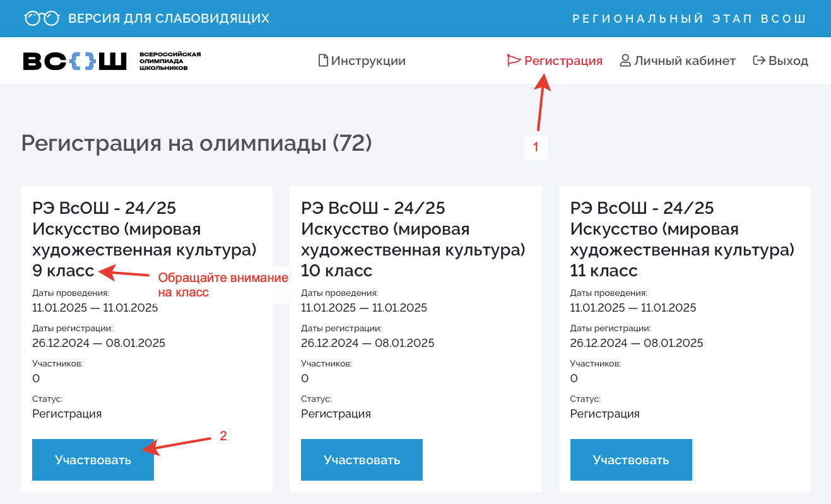Select the 9 класс olympiad card title
Image resolution: width=831 pixels, height=504 pixels.
coord(144,239)
